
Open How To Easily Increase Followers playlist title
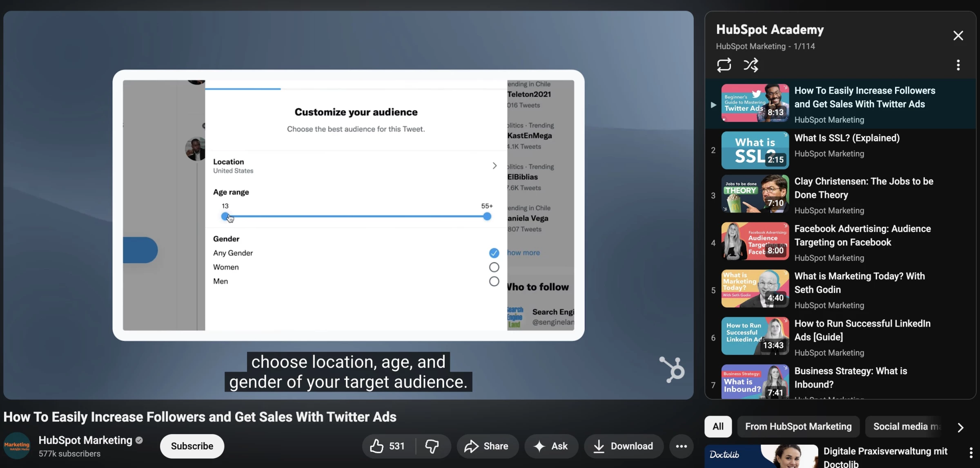(864, 97)
